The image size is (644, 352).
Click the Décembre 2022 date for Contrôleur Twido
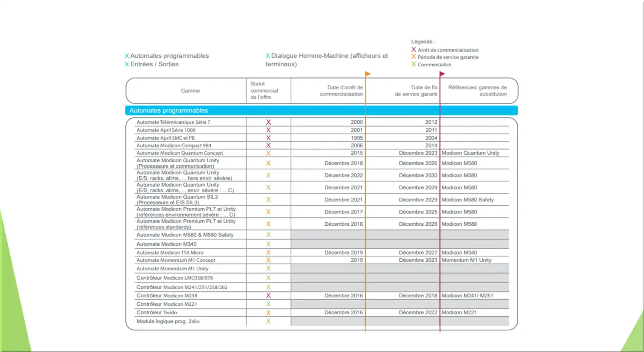pos(418,313)
